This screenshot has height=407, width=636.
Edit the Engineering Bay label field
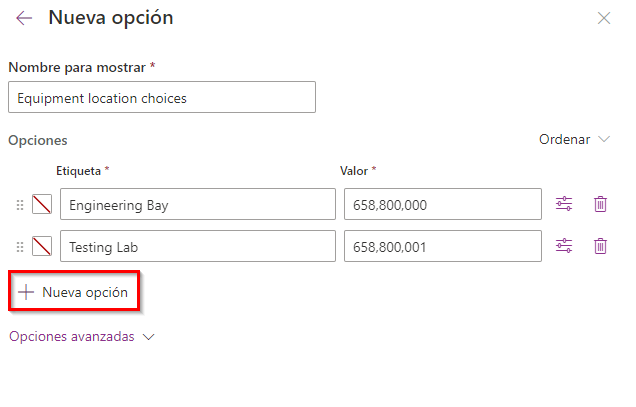(x=198, y=204)
